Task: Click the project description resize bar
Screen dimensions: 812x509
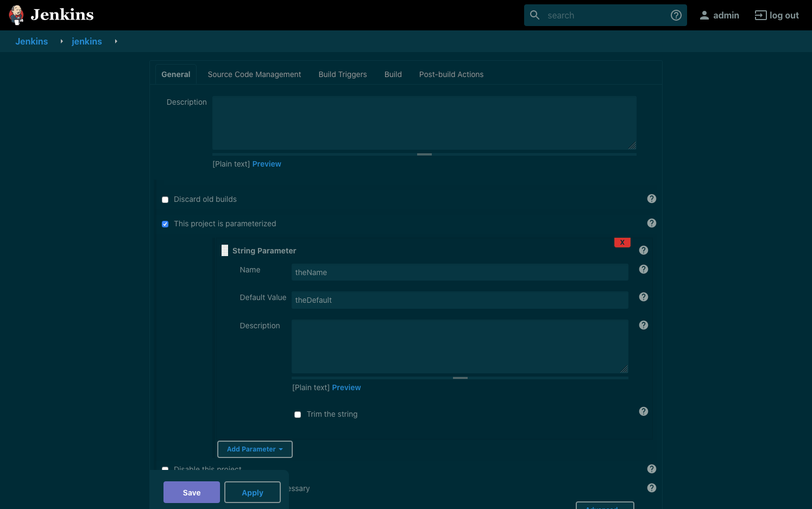Action: [x=424, y=154]
